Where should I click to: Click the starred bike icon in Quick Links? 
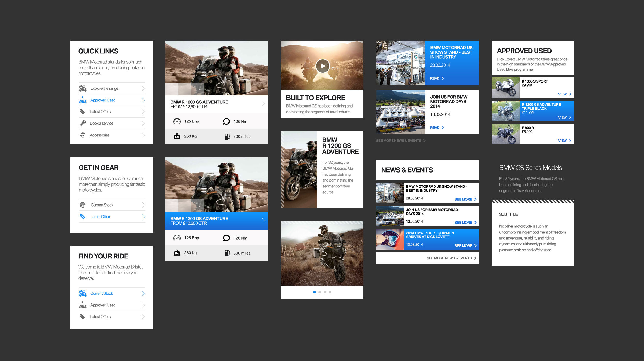(82, 100)
